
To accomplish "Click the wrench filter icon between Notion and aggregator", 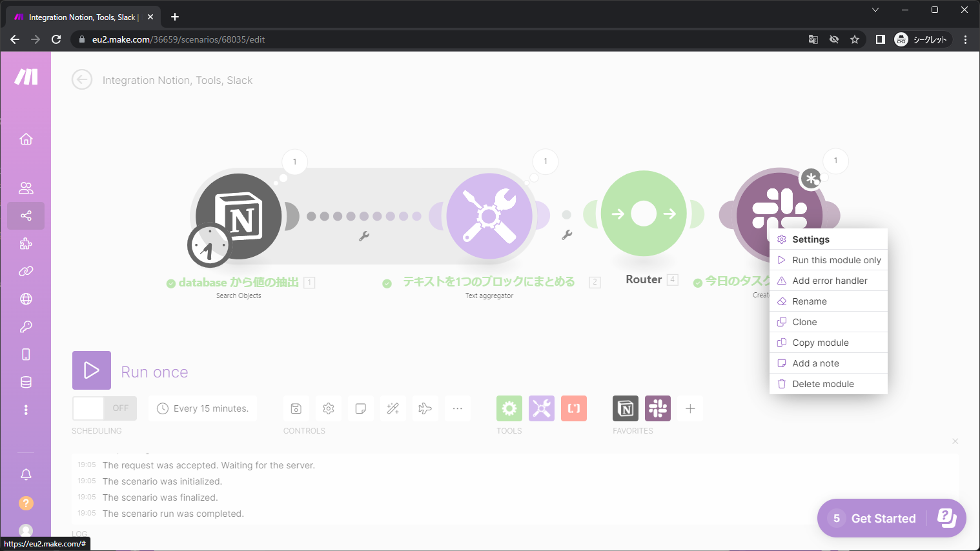I will [x=364, y=236].
